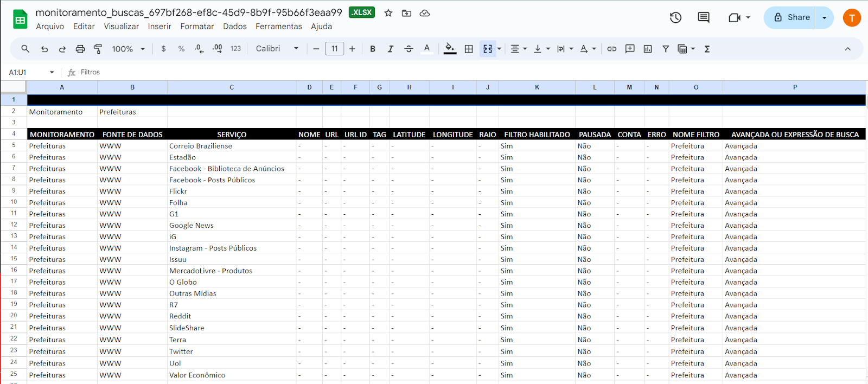Click the formula bar showing Filtros
Viewport: 868px width, 384px height.
click(467, 72)
